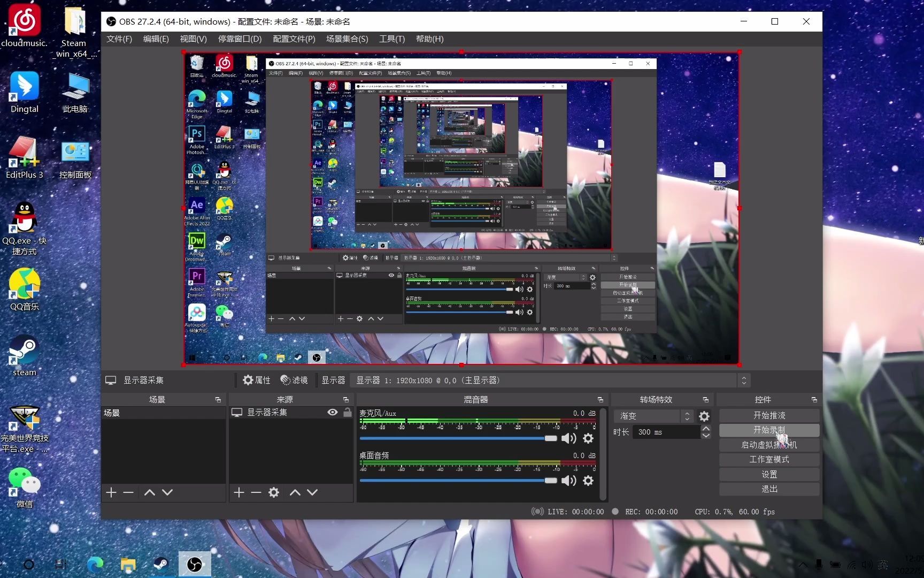This screenshot has width=924, height=578.
Task: Click the 开始推流 button
Action: pos(769,415)
